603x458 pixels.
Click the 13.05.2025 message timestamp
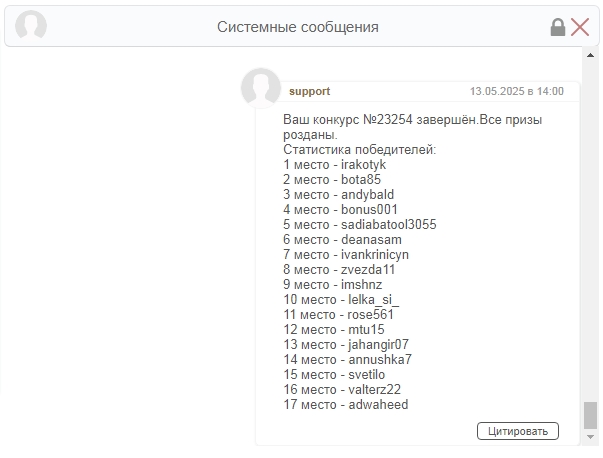pyautogui.click(x=516, y=91)
